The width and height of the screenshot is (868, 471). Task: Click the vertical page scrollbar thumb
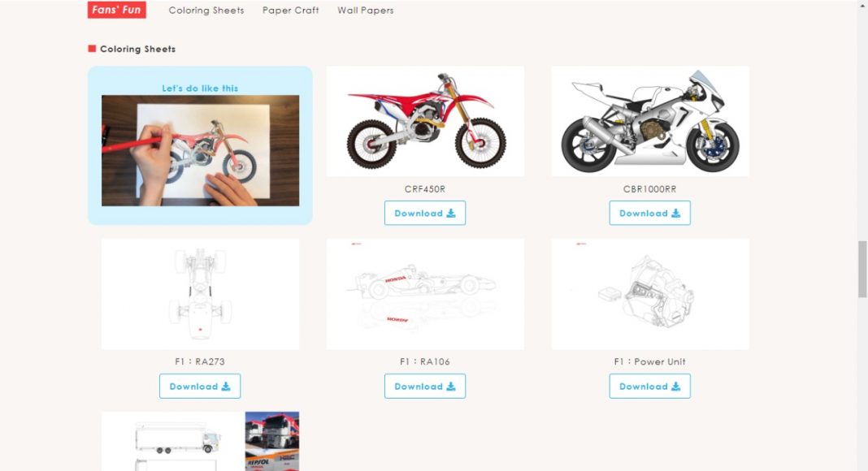tap(862, 270)
